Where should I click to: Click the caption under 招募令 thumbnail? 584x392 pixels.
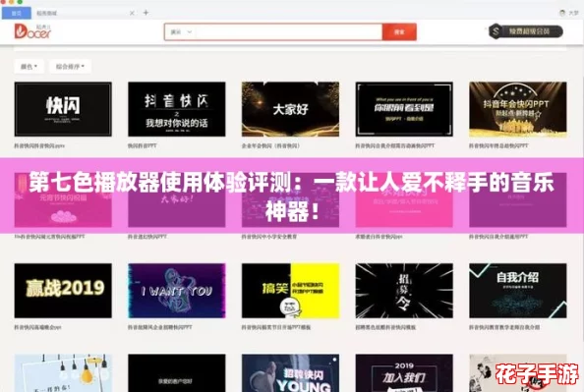[385, 327]
